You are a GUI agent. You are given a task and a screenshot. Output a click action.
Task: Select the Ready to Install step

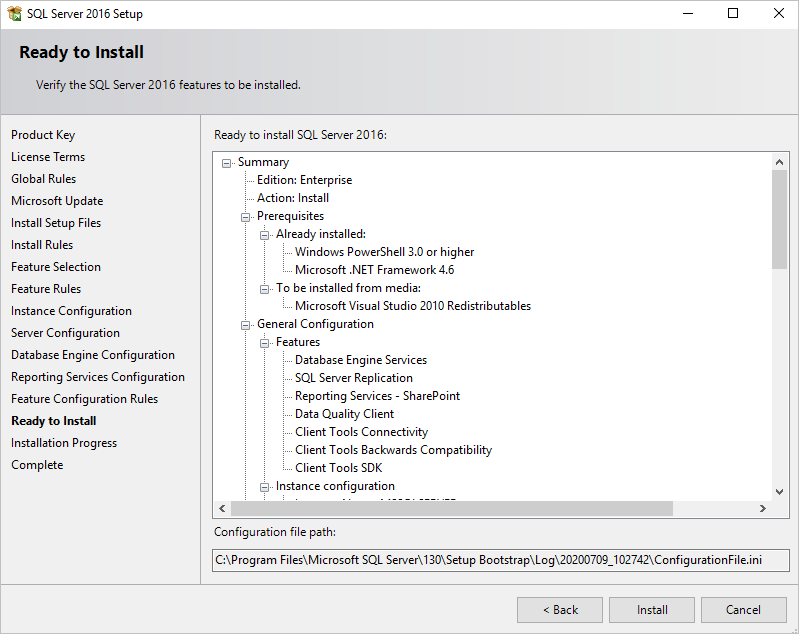[54, 420]
